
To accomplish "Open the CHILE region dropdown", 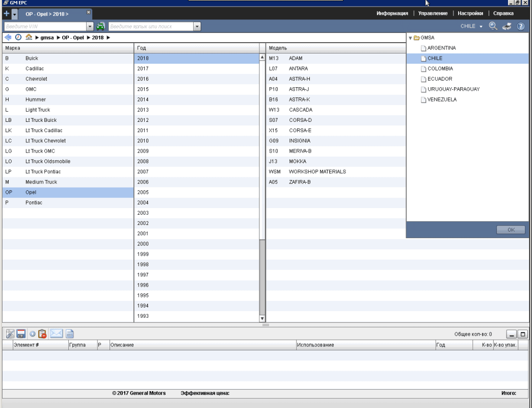I will point(471,27).
